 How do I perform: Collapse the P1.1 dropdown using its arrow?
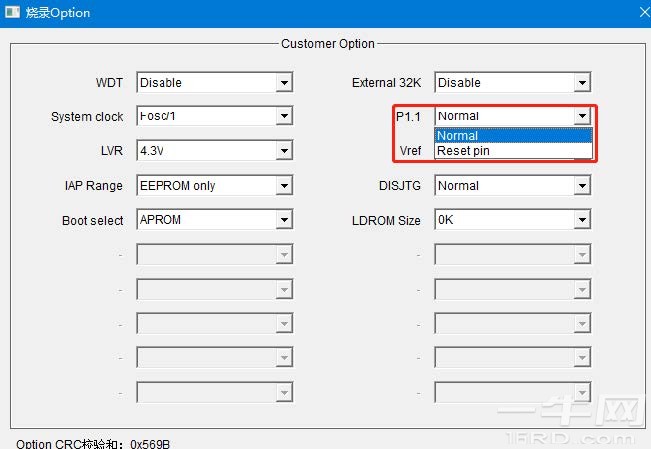coord(582,117)
